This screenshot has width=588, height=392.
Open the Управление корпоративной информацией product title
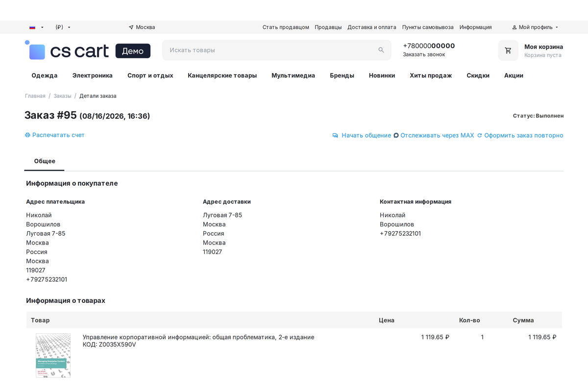198,337
